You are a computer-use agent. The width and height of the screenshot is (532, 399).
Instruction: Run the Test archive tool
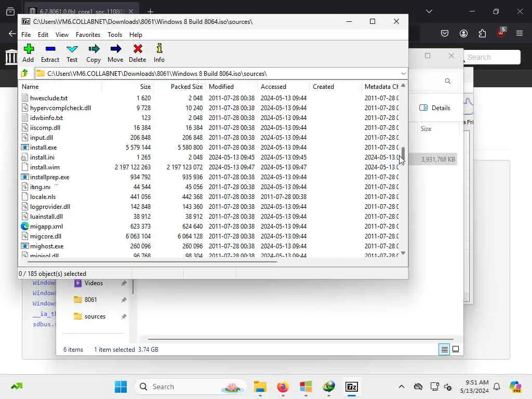[72, 49]
